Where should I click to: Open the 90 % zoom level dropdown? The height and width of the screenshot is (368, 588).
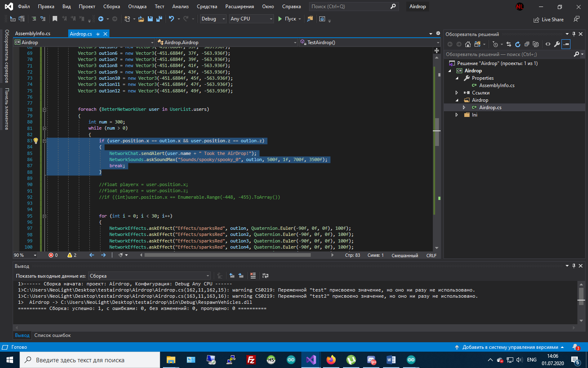coord(25,255)
